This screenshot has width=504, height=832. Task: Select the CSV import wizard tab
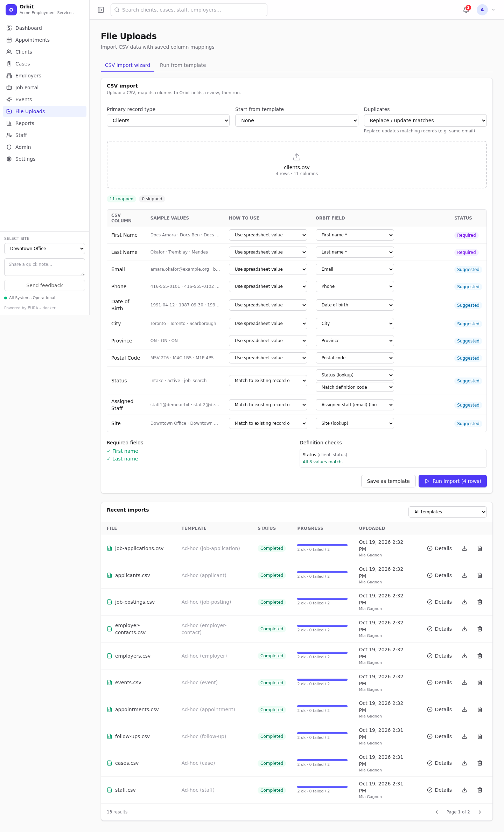click(127, 65)
